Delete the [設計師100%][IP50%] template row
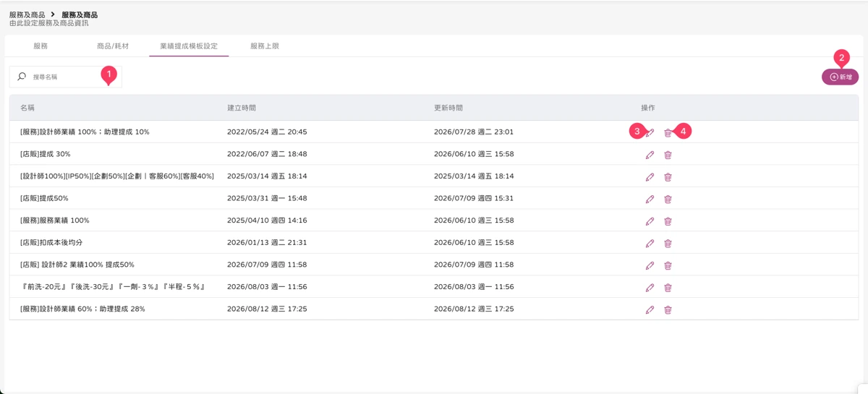 [x=668, y=177]
